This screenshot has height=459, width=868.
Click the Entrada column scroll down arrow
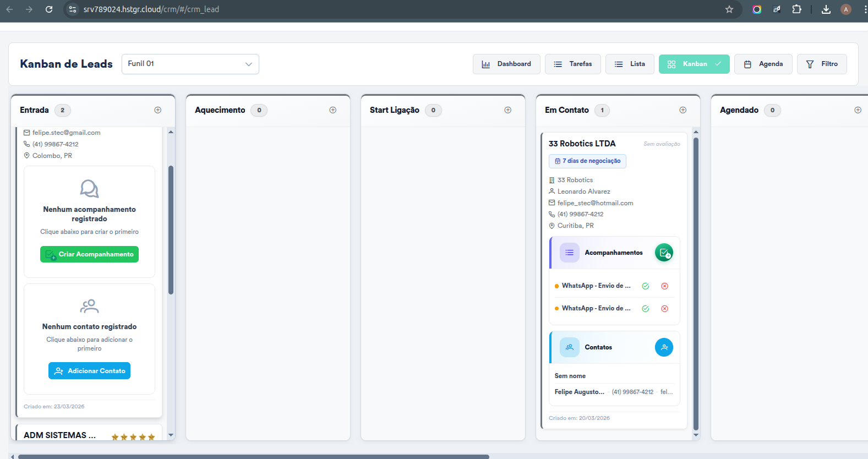[171, 435]
